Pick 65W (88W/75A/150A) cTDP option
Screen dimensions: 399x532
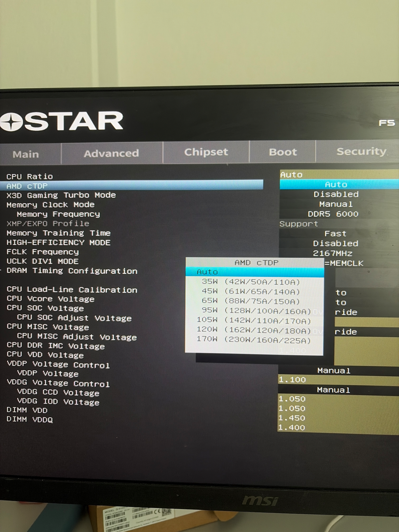(251, 301)
